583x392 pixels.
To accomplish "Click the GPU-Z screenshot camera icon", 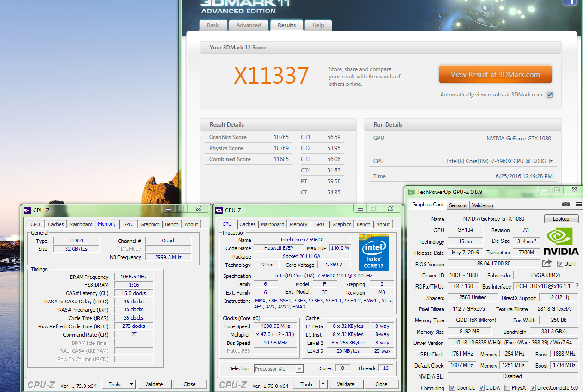I will coord(566,204).
